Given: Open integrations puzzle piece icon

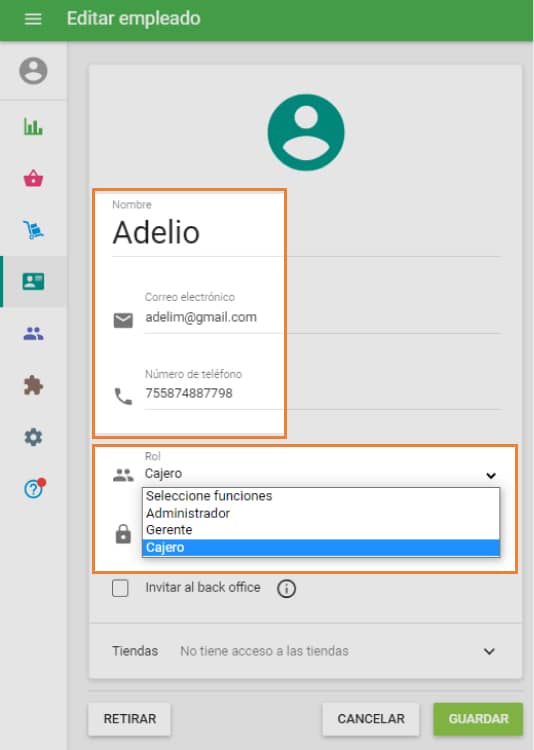Looking at the screenshot, I should [x=33, y=386].
